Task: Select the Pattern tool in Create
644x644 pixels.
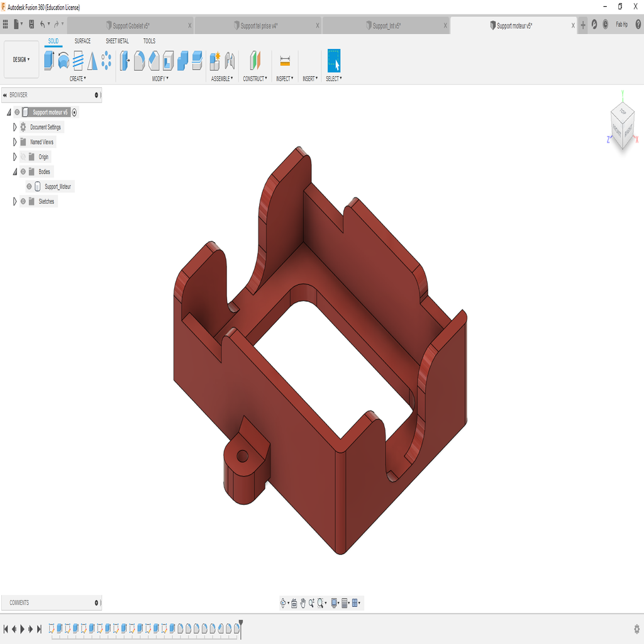Action: tap(106, 60)
